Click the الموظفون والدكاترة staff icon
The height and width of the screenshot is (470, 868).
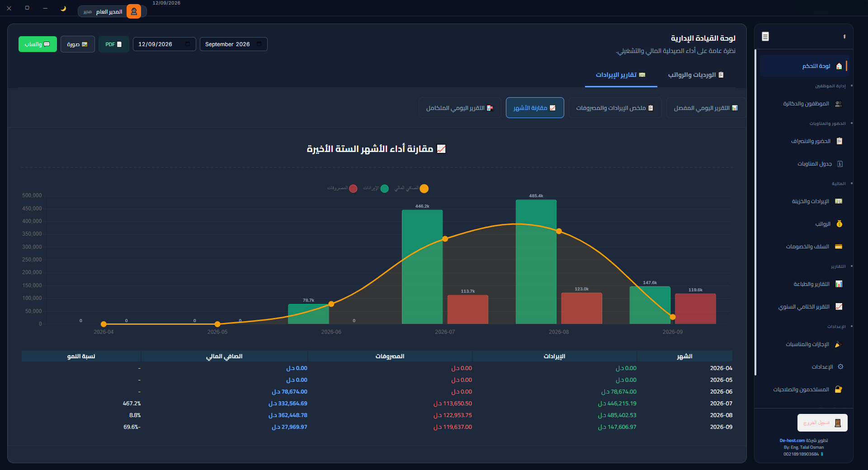[839, 104]
